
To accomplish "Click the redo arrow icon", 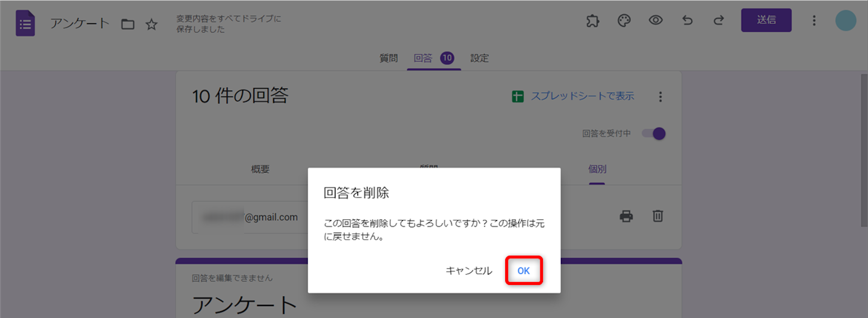I will pyautogui.click(x=718, y=20).
